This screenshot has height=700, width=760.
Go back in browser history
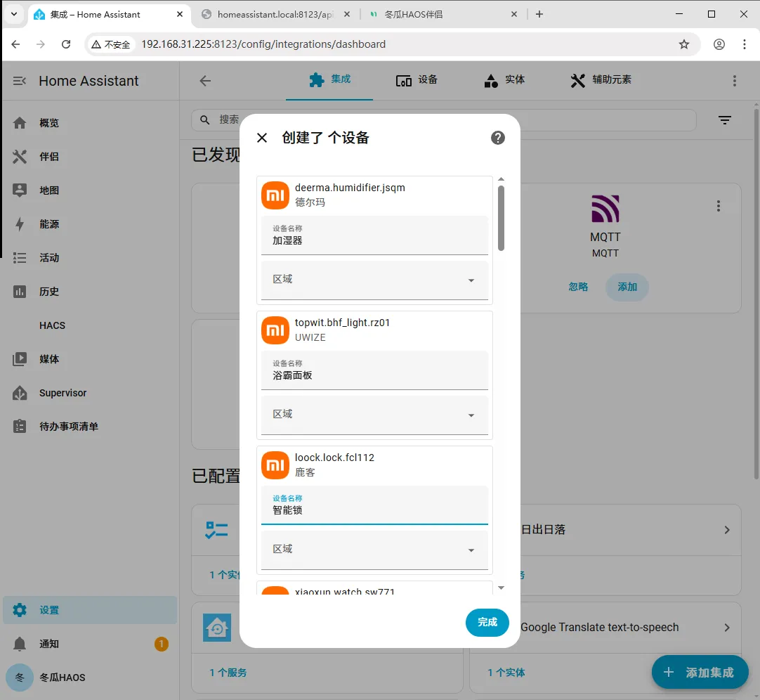[x=15, y=44]
